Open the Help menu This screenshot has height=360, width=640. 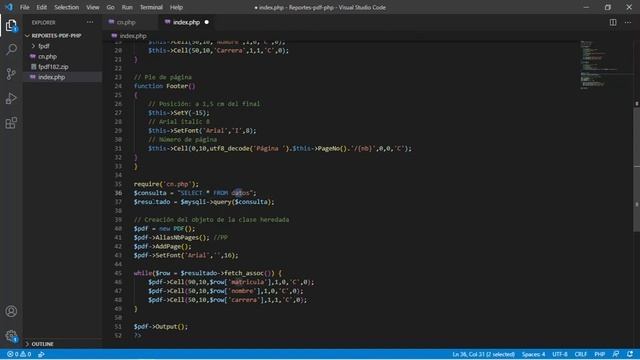(176, 7)
